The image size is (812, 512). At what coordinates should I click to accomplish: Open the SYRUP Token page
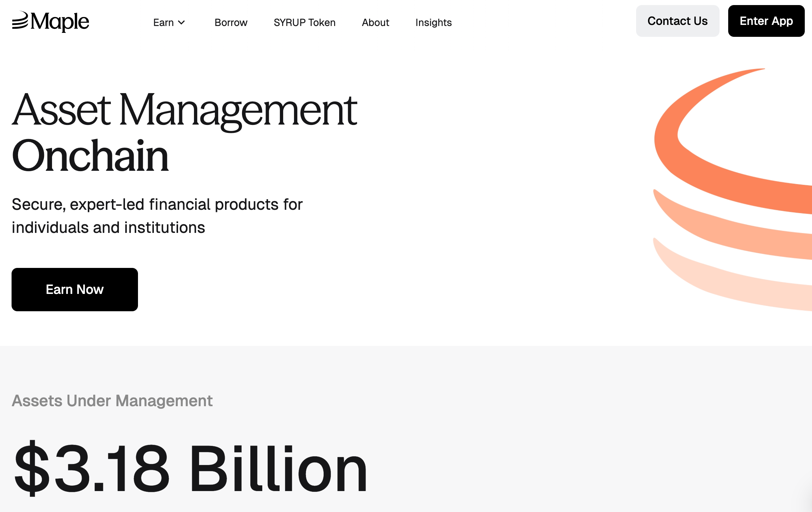tap(304, 22)
